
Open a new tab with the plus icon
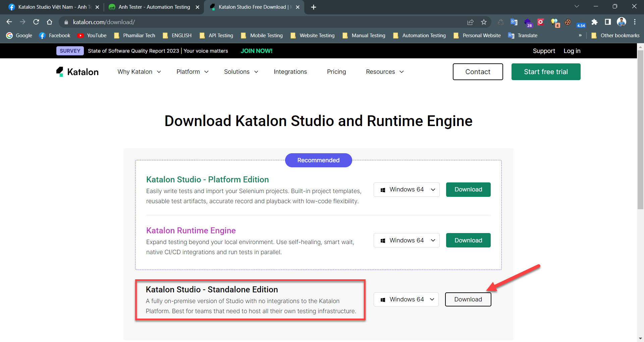click(314, 7)
